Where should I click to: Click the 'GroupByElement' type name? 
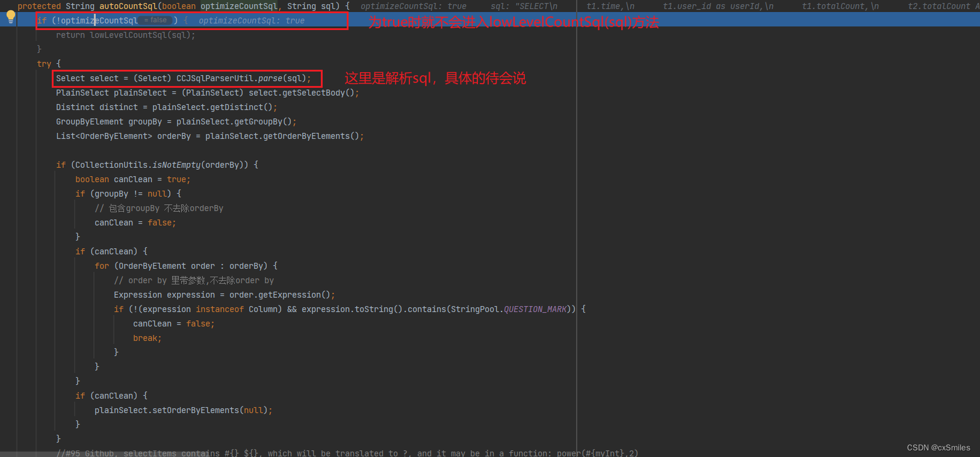90,121
